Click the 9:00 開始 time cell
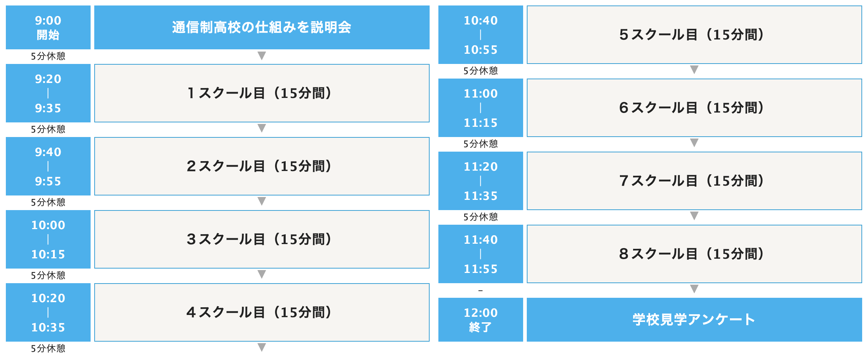 click(48, 27)
